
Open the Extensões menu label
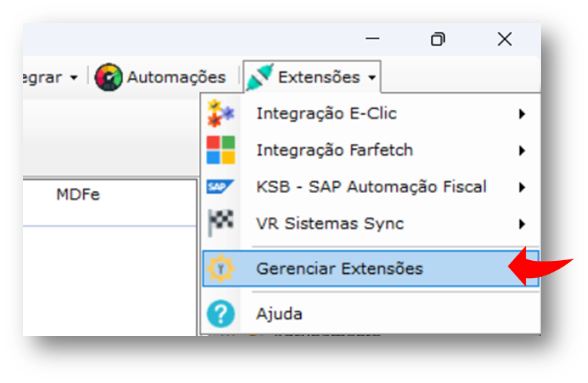tap(319, 77)
